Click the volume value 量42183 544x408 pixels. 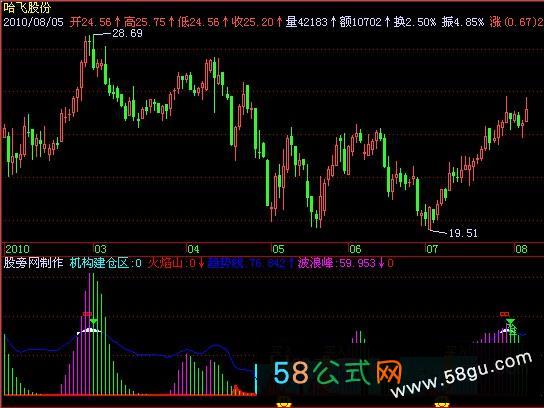pyautogui.click(x=307, y=22)
